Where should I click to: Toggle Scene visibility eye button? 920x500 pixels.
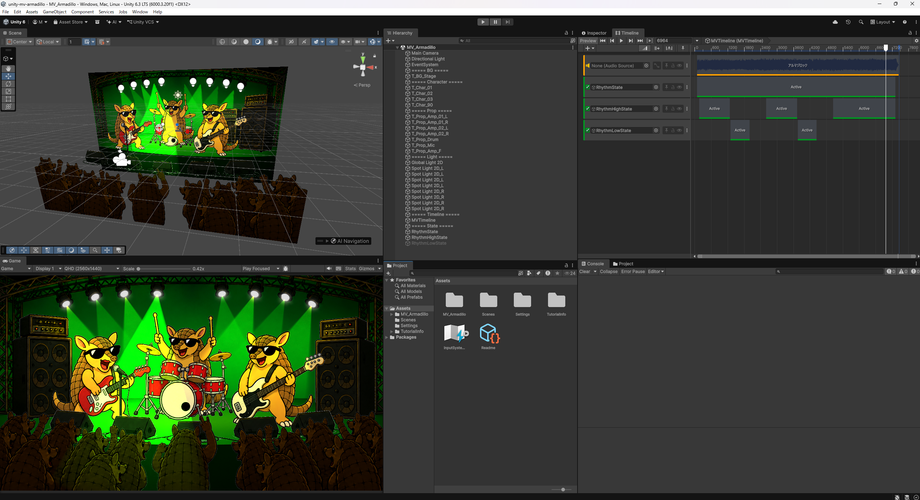pyautogui.click(x=332, y=42)
